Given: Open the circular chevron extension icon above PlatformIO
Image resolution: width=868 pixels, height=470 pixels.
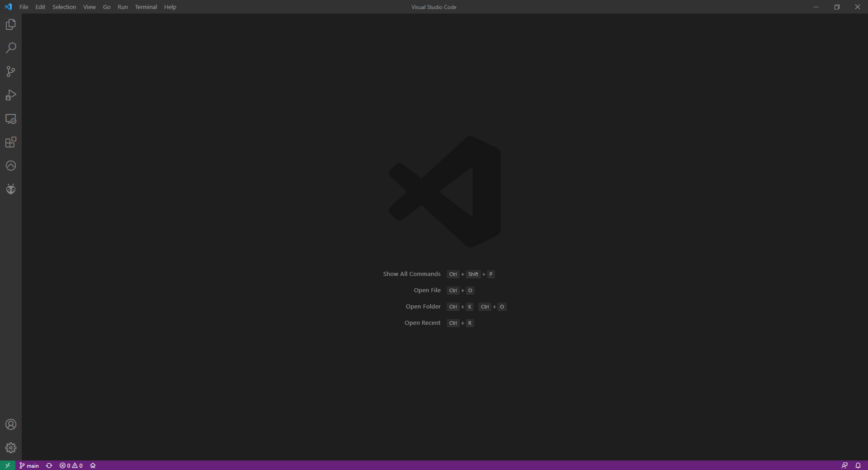Looking at the screenshot, I should coord(11,166).
